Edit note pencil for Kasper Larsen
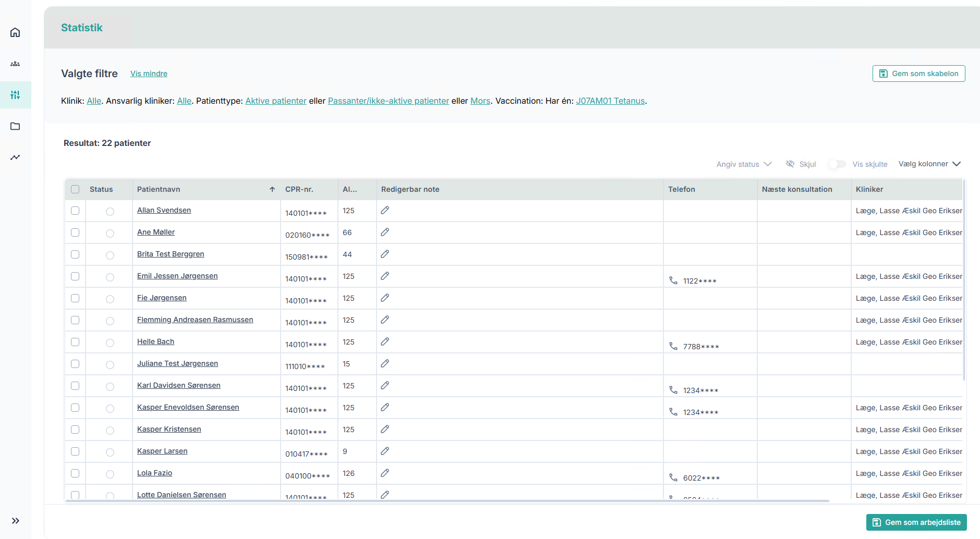This screenshot has width=980, height=539. [x=385, y=451]
